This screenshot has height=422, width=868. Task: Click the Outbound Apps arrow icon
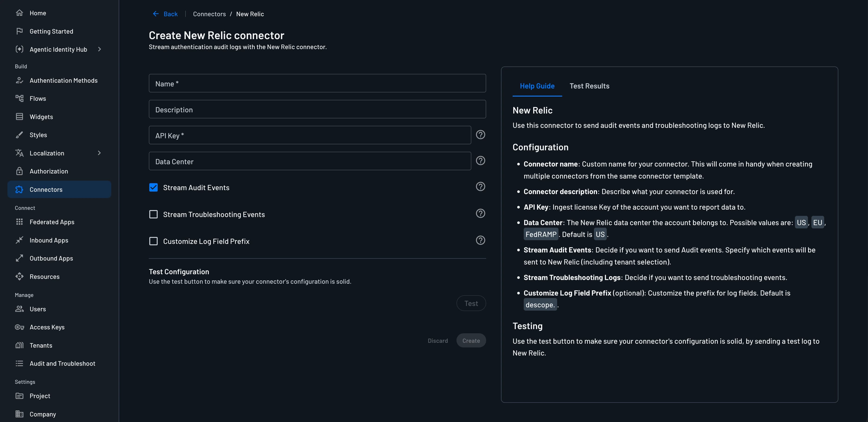click(19, 258)
